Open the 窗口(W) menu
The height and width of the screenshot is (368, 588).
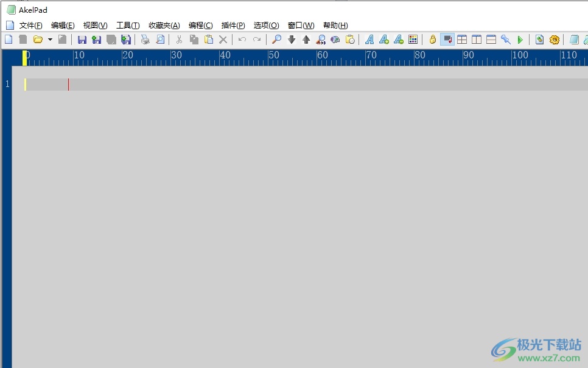pyautogui.click(x=301, y=25)
